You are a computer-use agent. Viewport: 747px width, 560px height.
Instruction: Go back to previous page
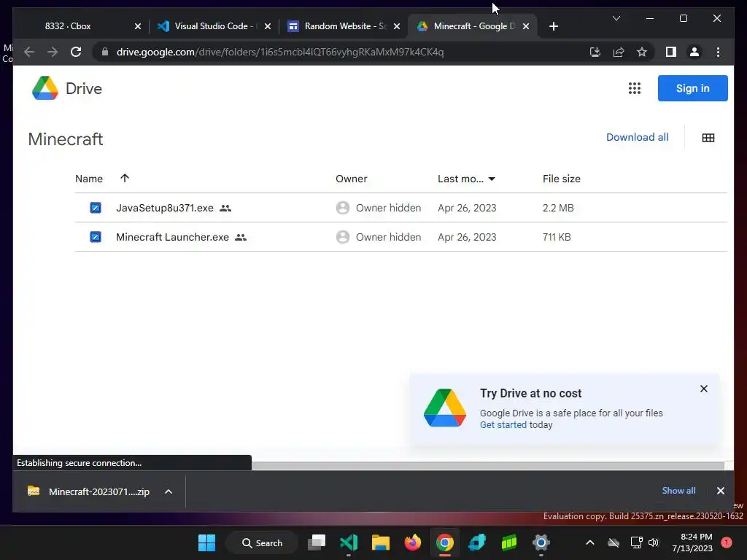click(x=29, y=52)
